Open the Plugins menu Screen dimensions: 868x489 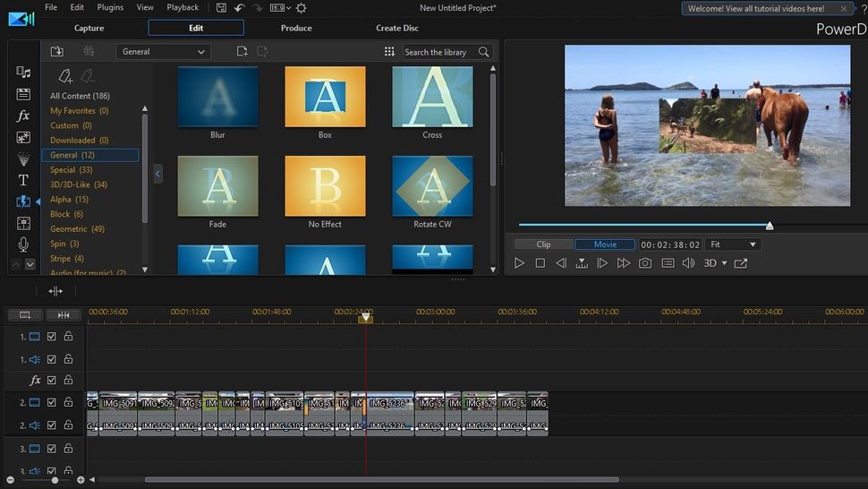[110, 7]
